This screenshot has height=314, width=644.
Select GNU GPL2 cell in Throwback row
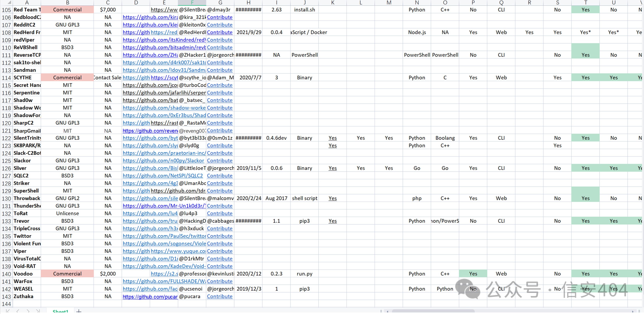point(68,198)
